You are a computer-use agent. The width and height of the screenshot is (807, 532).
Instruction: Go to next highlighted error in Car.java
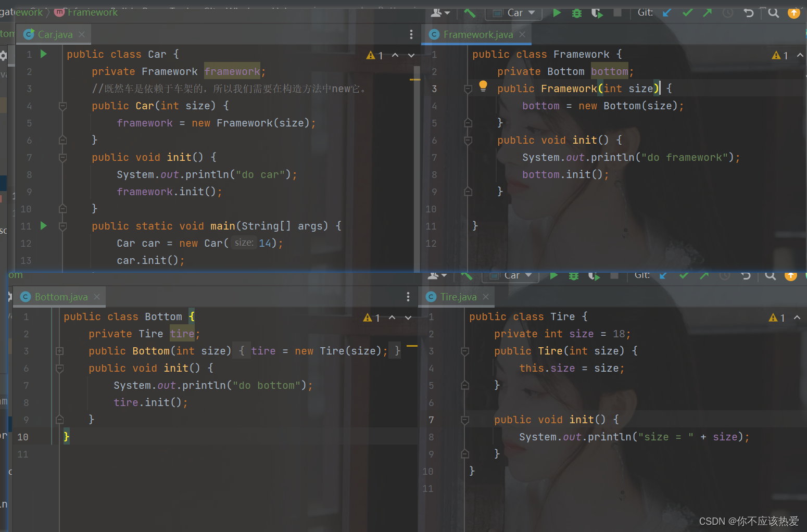[x=411, y=55]
